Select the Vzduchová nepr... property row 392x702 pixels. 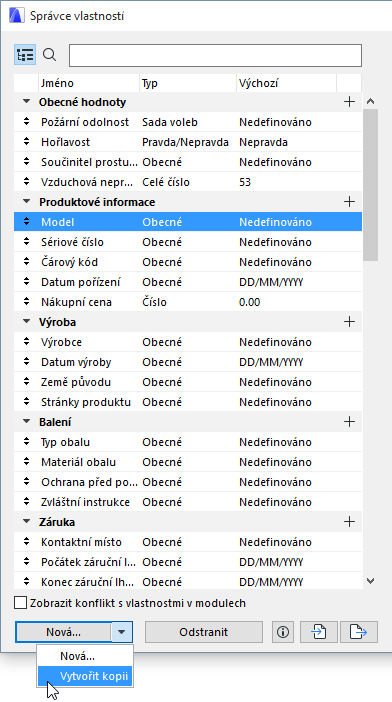187,182
